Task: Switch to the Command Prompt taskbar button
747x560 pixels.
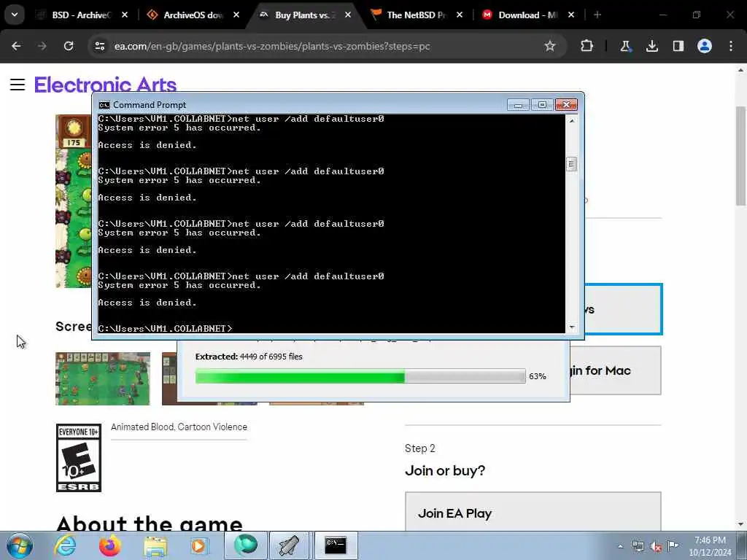Action: click(x=336, y=545)
